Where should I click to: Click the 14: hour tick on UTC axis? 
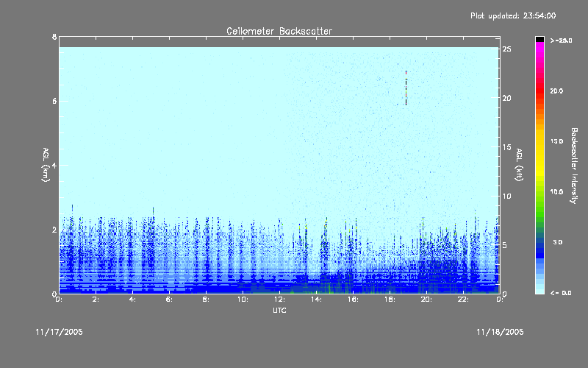click(316, 300)
